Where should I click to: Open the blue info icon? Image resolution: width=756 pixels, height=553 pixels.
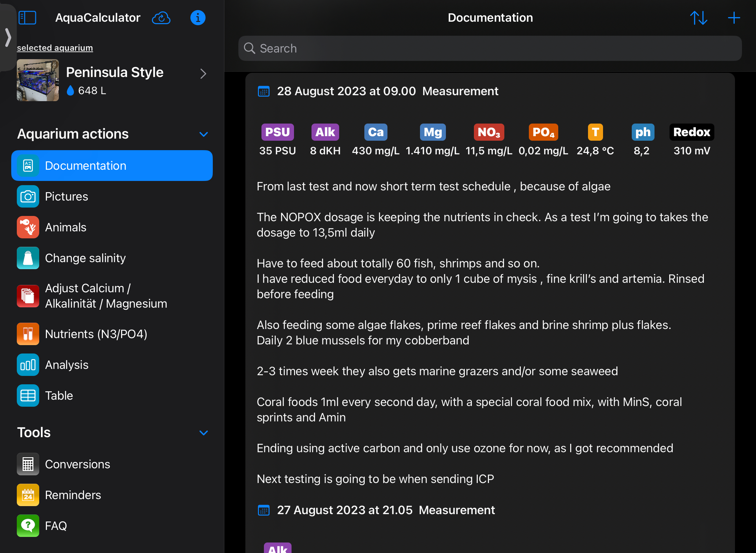point(198,17)
